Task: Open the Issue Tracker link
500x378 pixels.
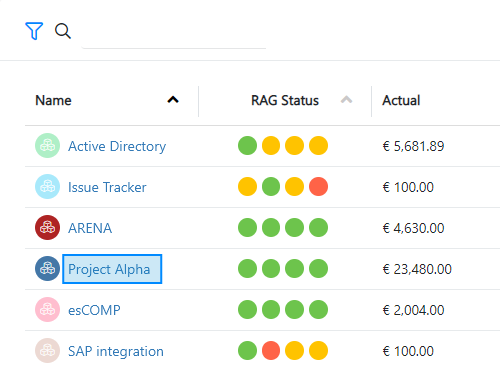Action: coord(107,187)
